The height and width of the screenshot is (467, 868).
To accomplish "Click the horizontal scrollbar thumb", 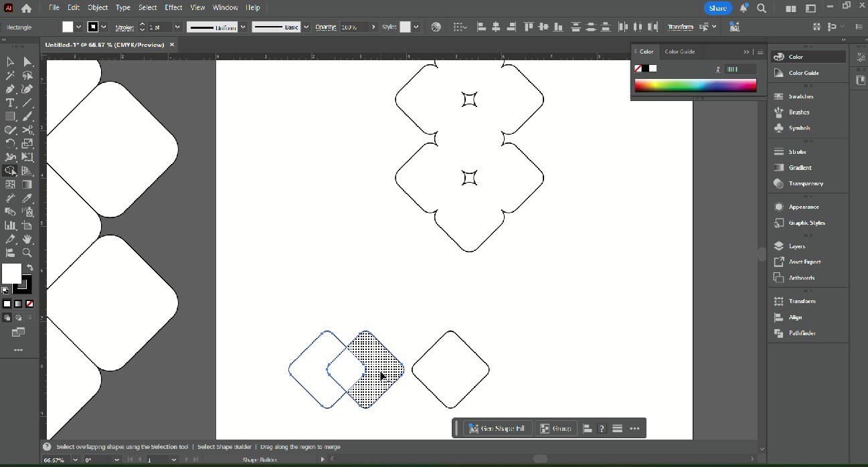I will (540, 459).
